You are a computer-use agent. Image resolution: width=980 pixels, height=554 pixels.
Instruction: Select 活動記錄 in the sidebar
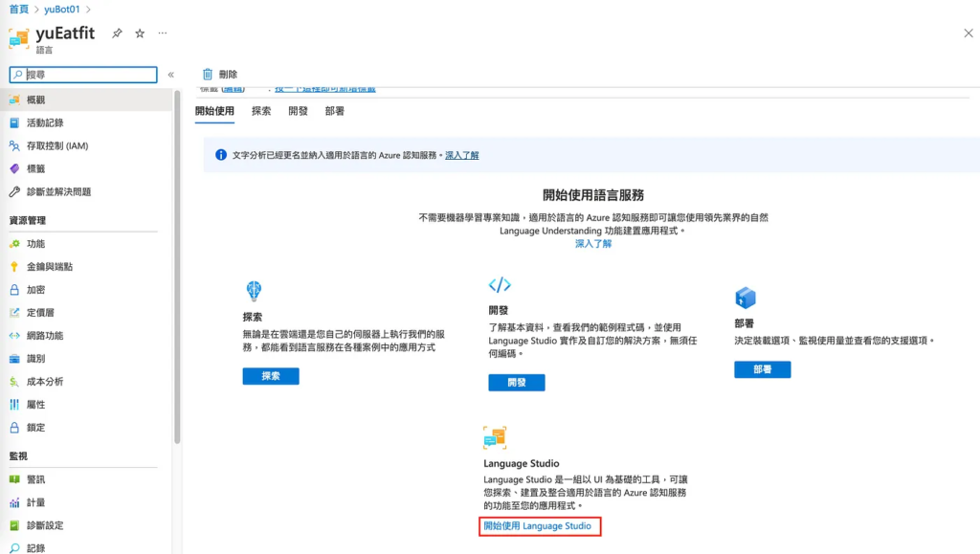pyautogui.click(x=45, y=122)
